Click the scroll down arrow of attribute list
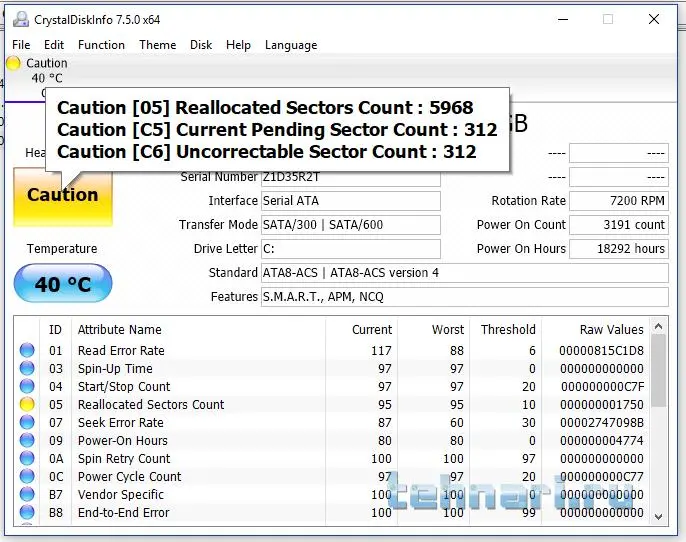This screenshot has height=542, width=686. (658, 516)
